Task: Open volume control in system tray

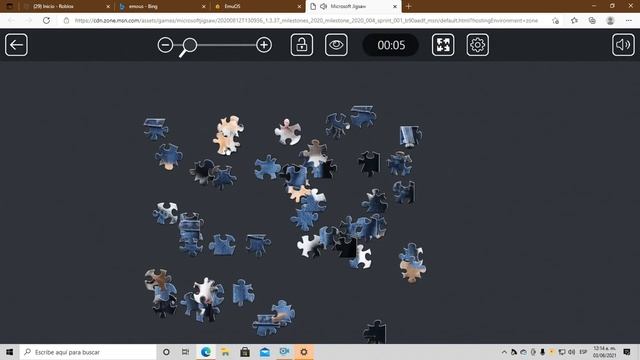Action: click(571, 352)
